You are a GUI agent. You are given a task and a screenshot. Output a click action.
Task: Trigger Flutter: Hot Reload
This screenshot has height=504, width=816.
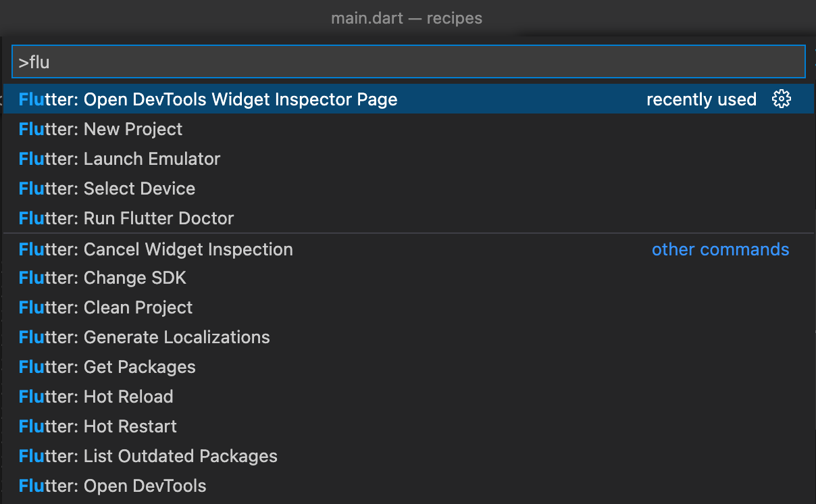click(408, 397)
